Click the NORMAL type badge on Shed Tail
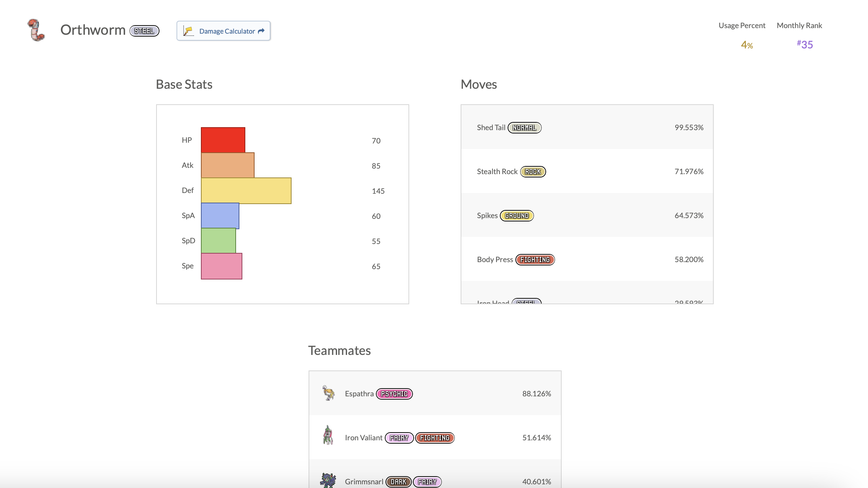868x488 pixels. (524, 128)
